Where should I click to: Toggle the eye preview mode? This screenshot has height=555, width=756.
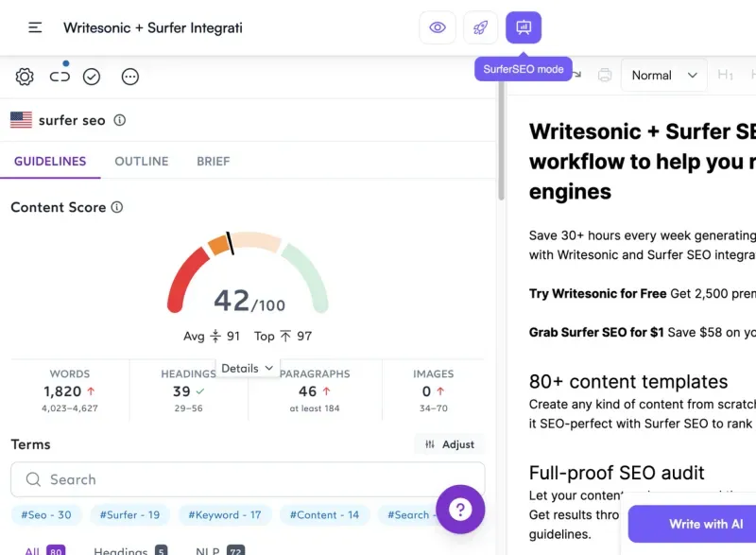pyautogui.click(x=438, y=27)
